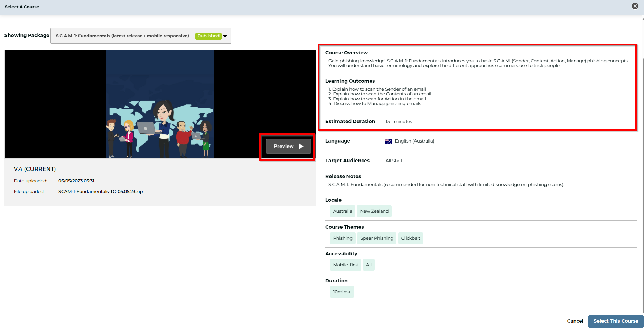Click the All accessibility tag
The image size is (644, 329).
369,265
